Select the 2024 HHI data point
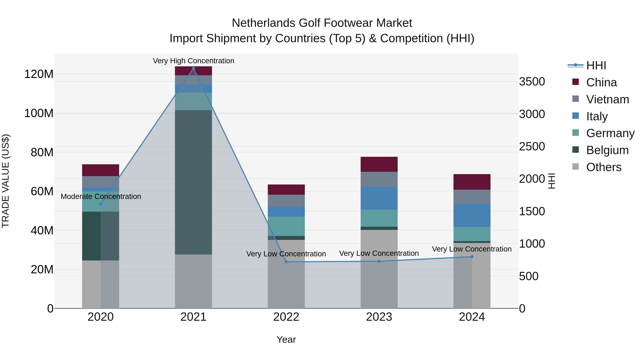 coord(472,257)
